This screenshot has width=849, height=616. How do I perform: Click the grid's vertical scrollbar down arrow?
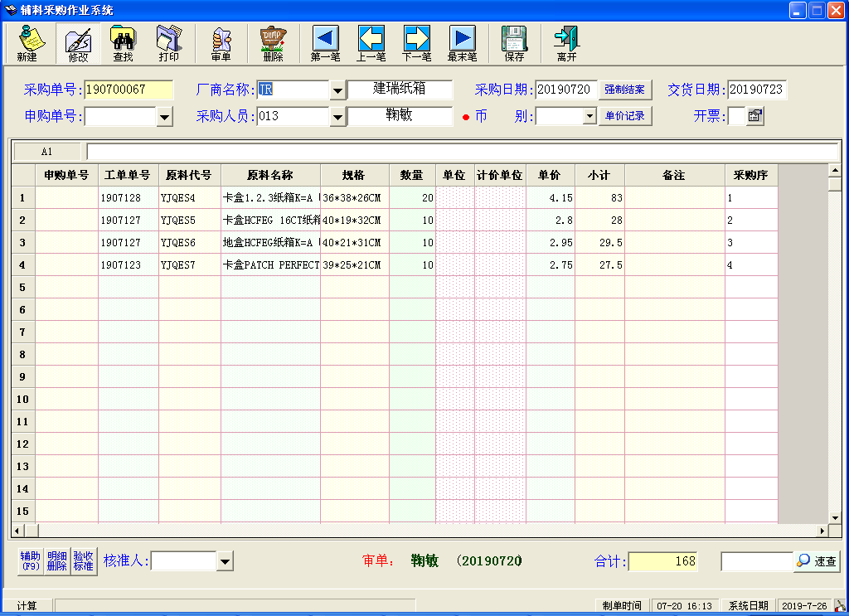[835, 517]
